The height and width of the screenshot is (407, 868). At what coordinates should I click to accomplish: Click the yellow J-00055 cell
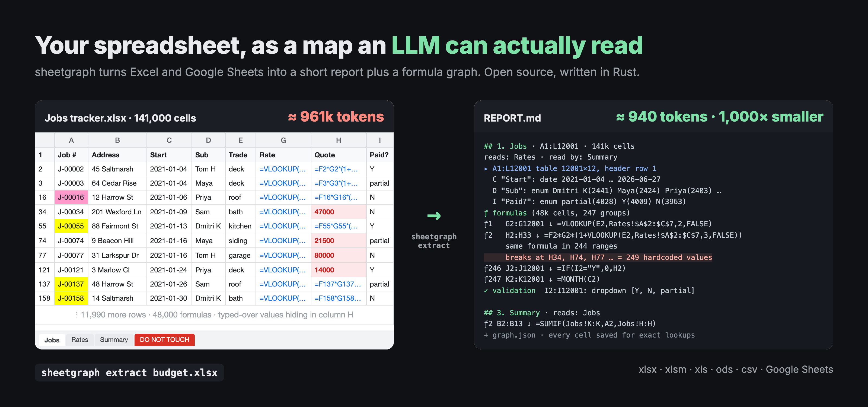point(71,226)
